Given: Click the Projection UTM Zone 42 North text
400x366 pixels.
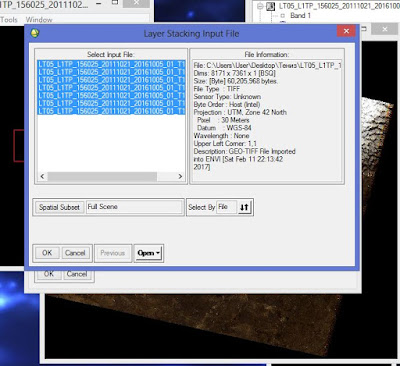Looking at the screenshot, I should point(240,112).
